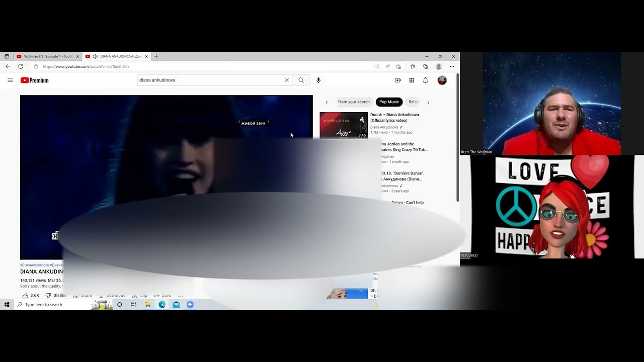
Task: Add this page to favorites star
Action: (x=398, y=66)
